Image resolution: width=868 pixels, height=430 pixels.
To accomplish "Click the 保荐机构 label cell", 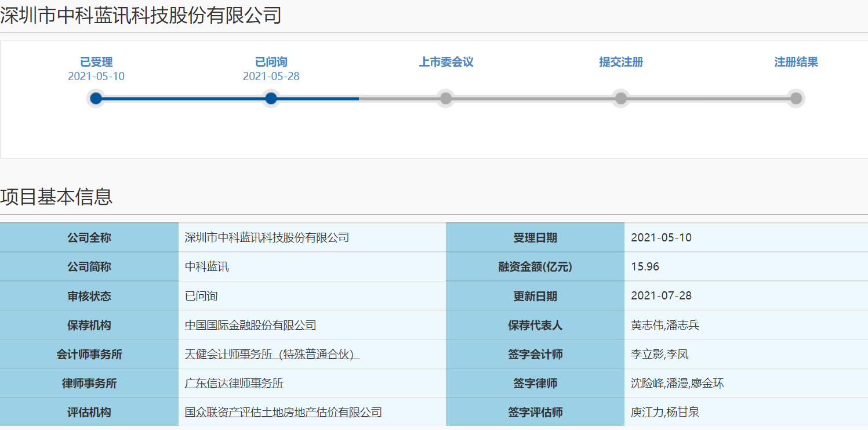I will point(89,325).
